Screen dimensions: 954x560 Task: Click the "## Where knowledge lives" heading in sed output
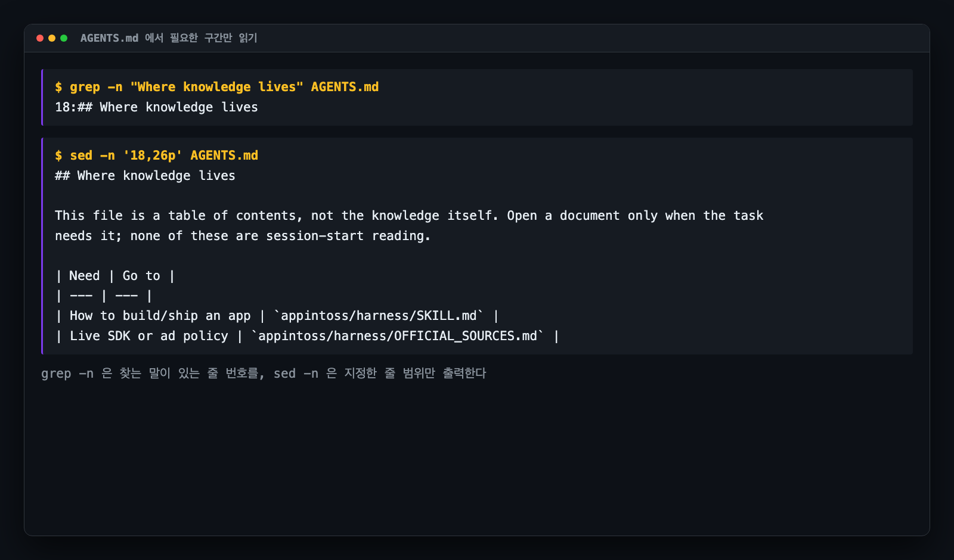click(145, 176)
